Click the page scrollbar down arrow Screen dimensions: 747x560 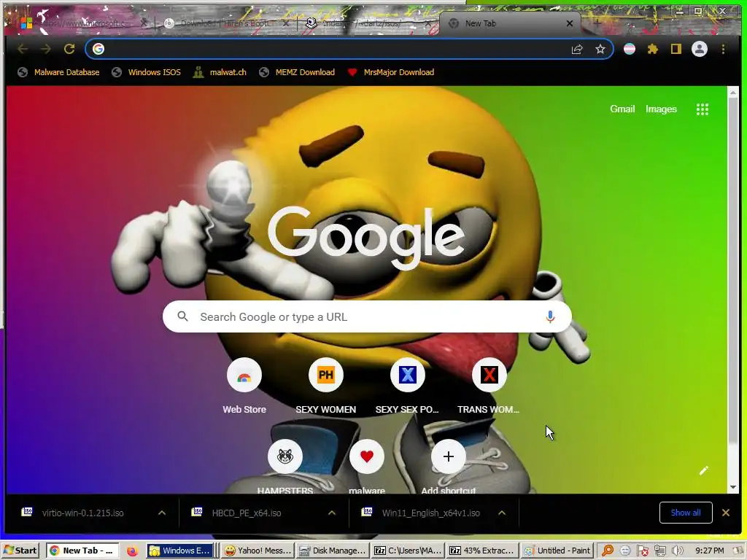pos(732,487)
